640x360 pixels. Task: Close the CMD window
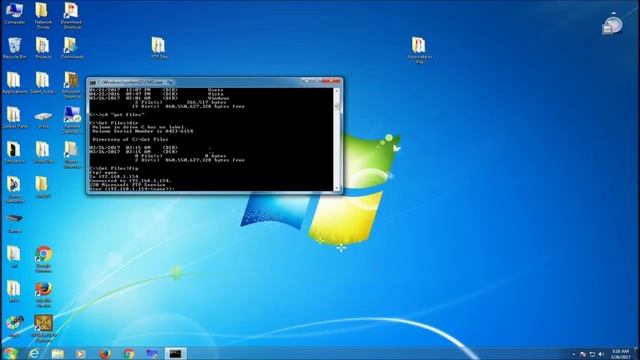click(331, 82)
